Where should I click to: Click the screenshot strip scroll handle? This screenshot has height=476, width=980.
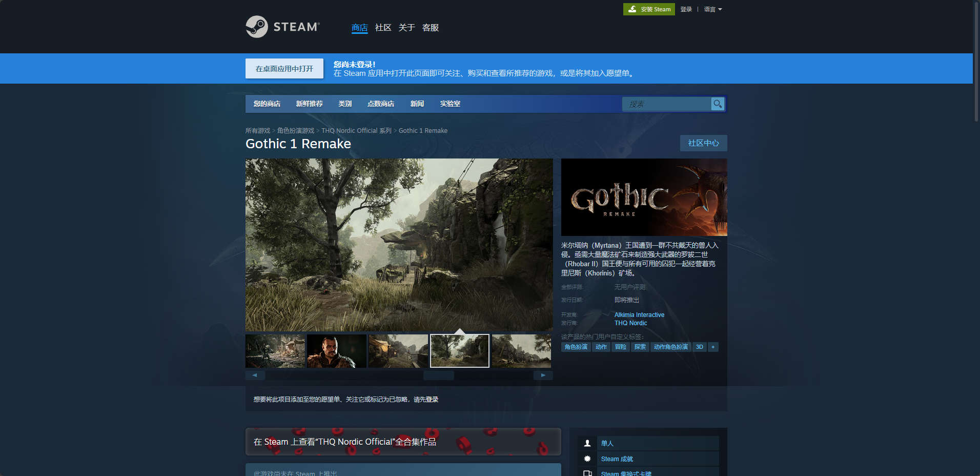pyautogui.click(x=439, y=375)
